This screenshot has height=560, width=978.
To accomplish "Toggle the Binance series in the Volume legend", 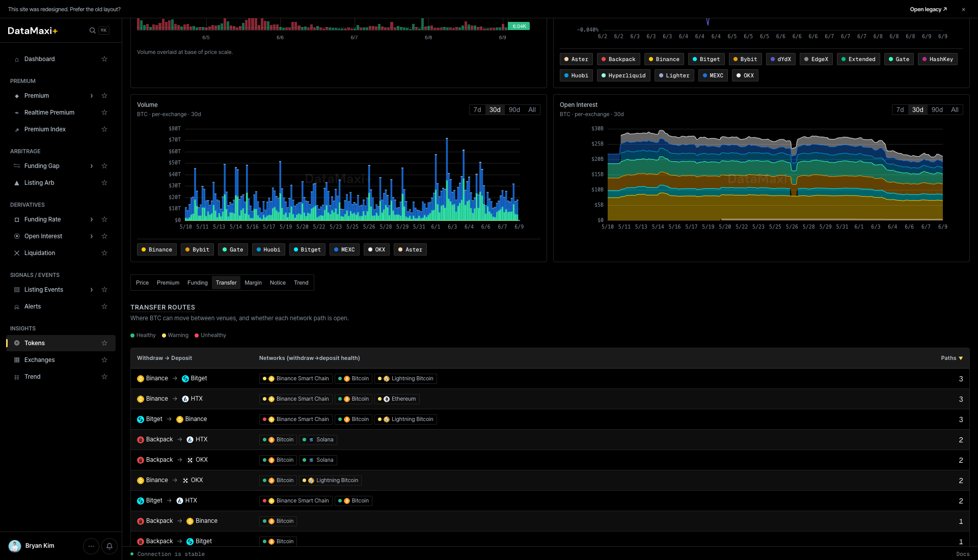I will tap(157, 249).
